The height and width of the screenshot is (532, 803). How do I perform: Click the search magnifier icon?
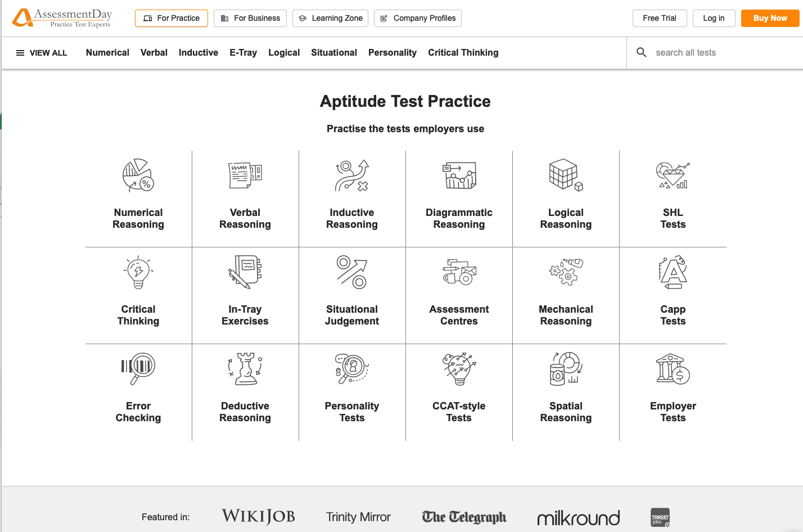642,52
